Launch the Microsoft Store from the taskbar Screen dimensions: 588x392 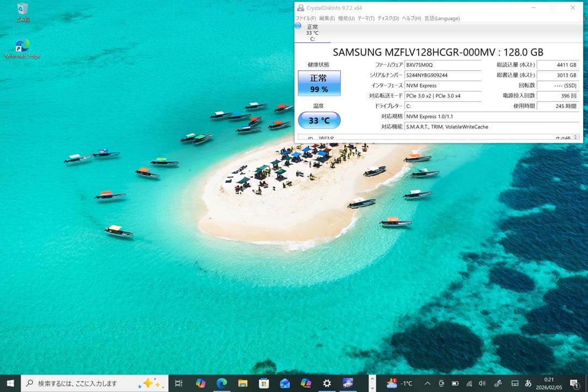264,384
